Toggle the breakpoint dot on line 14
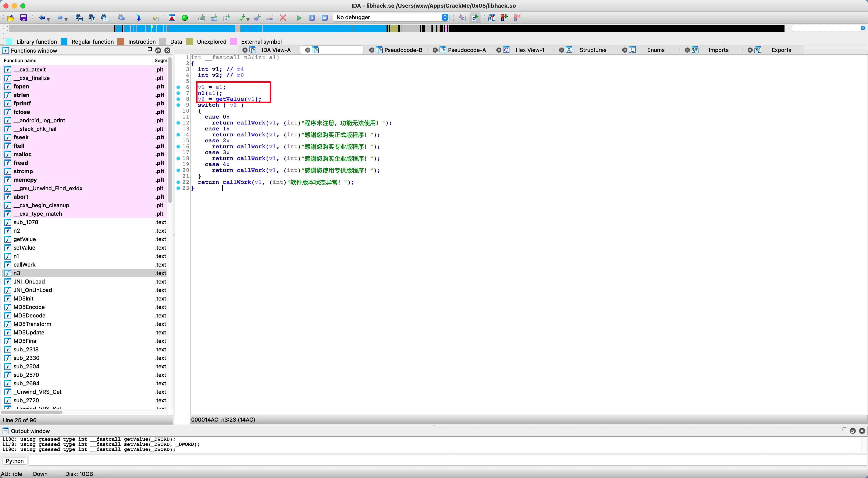This screenshot has width=868, height=478. (x=178, y=135)
